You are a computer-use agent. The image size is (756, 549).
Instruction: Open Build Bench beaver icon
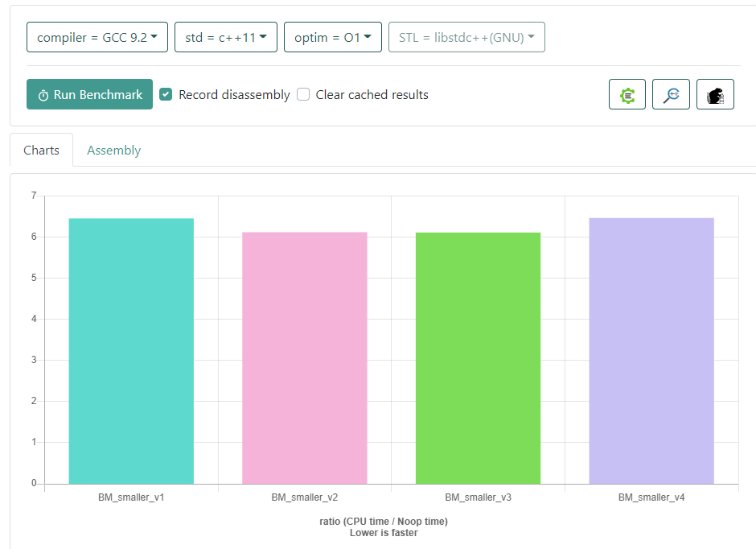point(715,94)
